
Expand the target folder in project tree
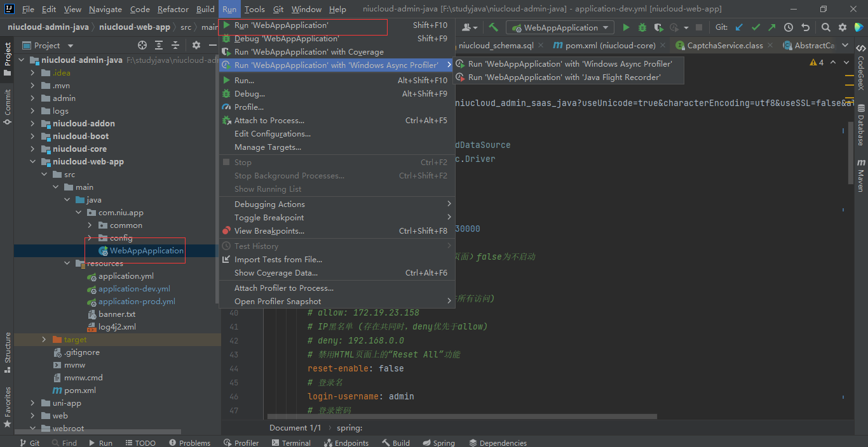(44, 340)
